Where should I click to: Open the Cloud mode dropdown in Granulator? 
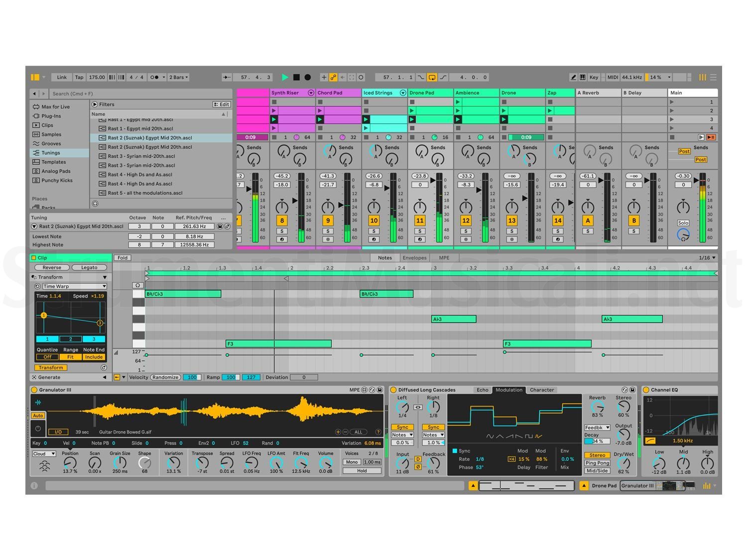(44, 453)
